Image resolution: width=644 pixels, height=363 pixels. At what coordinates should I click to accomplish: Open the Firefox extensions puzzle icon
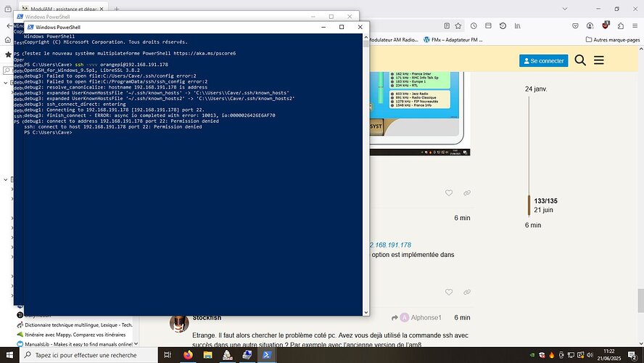coord(621,26)
